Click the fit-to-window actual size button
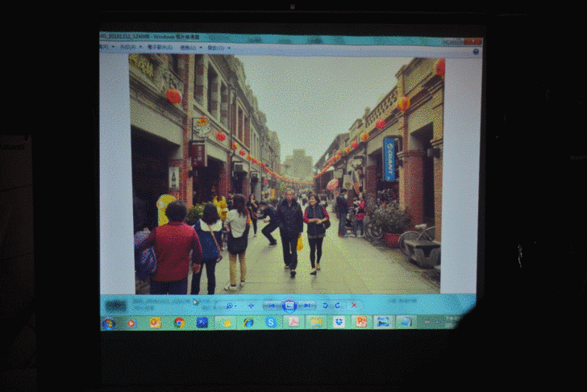Screen dimensions: 587x392 coord(252,306)
